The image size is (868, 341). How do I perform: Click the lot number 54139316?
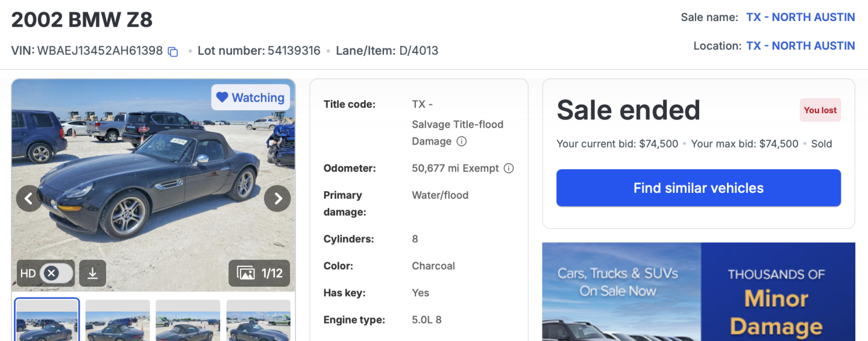pyautogui.click(x=294, y=51)
